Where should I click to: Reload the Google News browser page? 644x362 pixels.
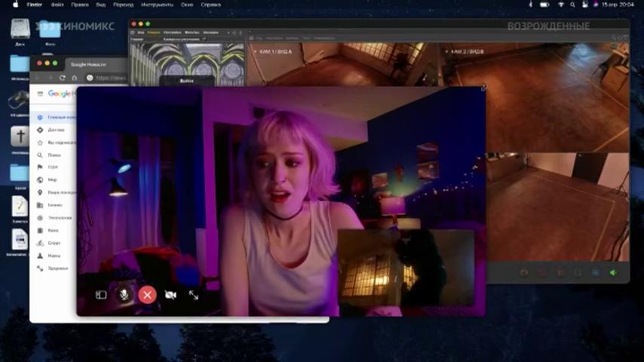click(x=63, y=78)
